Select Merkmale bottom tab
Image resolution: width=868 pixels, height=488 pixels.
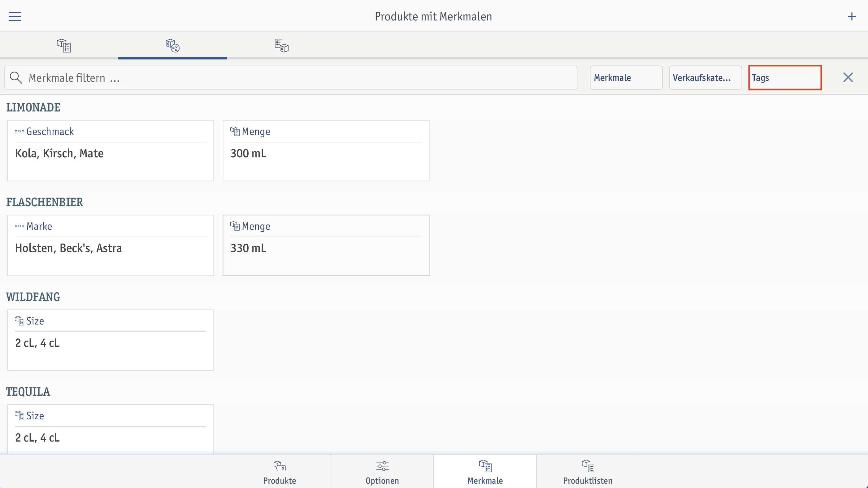485,472
